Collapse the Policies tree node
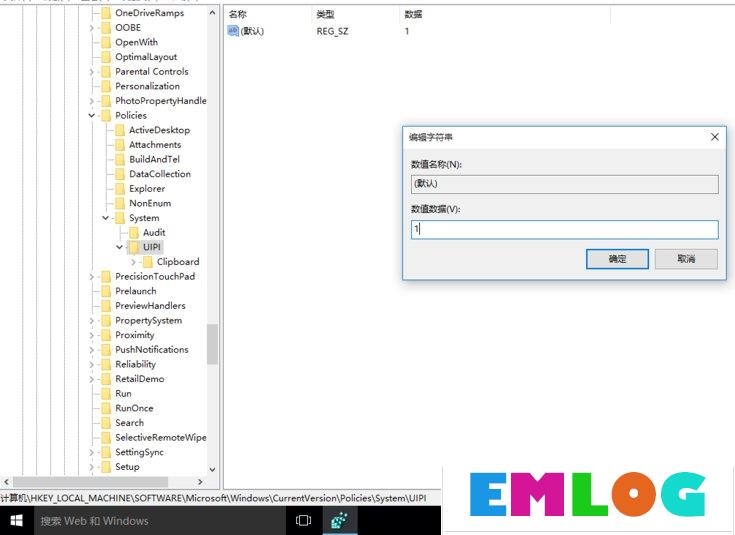The image size is (735, 535). 92,115
